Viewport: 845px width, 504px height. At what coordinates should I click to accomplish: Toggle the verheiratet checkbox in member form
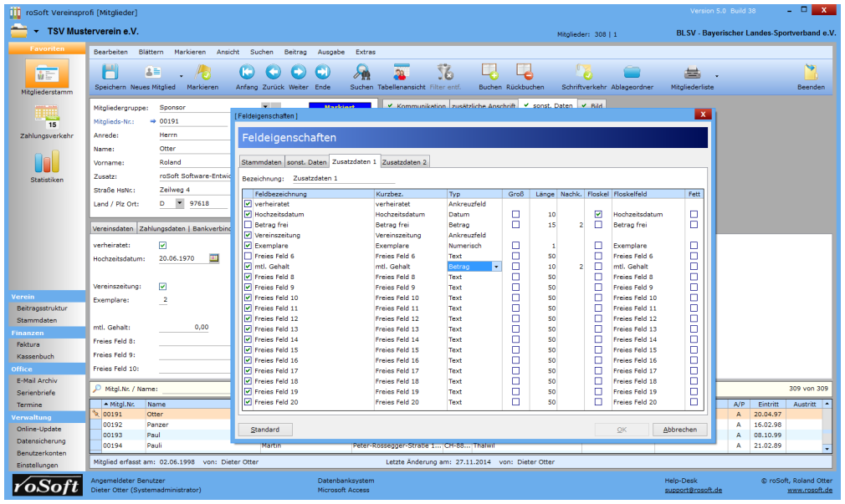[x=163, y=245]
